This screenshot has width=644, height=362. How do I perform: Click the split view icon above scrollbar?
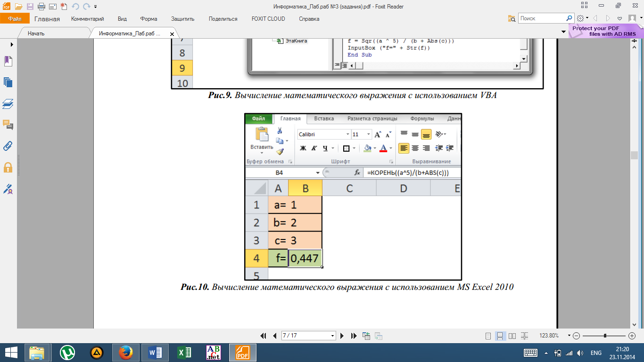coord(634,42)
